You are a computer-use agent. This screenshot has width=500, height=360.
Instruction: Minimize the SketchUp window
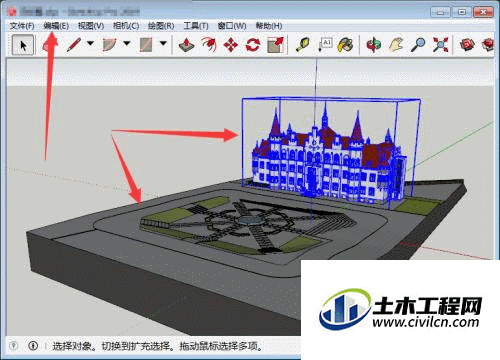point(441,12)
